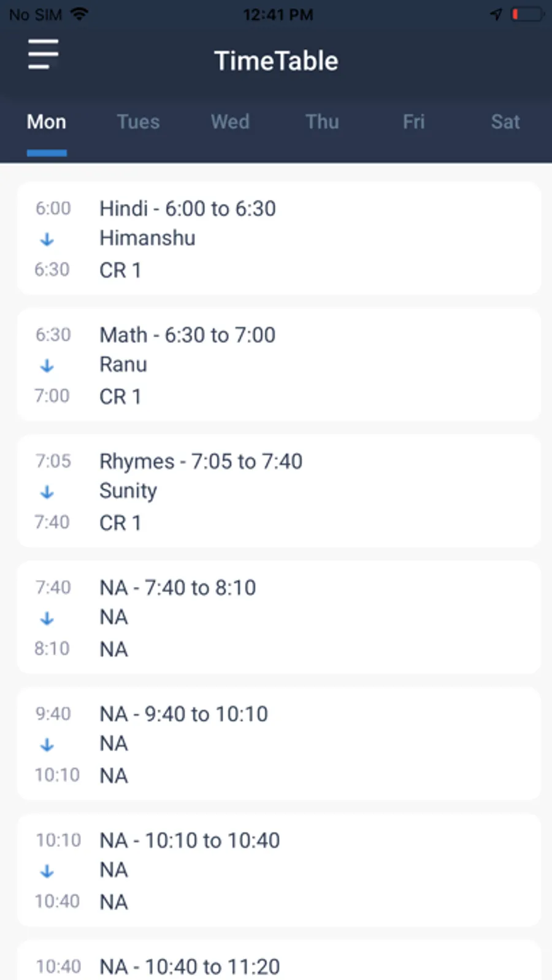Switch to the Wed tab
Viewport: 552px width, 980px height.
click(x=230, y=122)
